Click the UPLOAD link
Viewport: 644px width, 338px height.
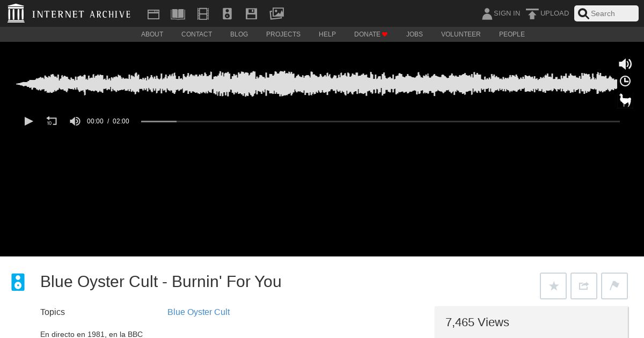click(554, 13)
